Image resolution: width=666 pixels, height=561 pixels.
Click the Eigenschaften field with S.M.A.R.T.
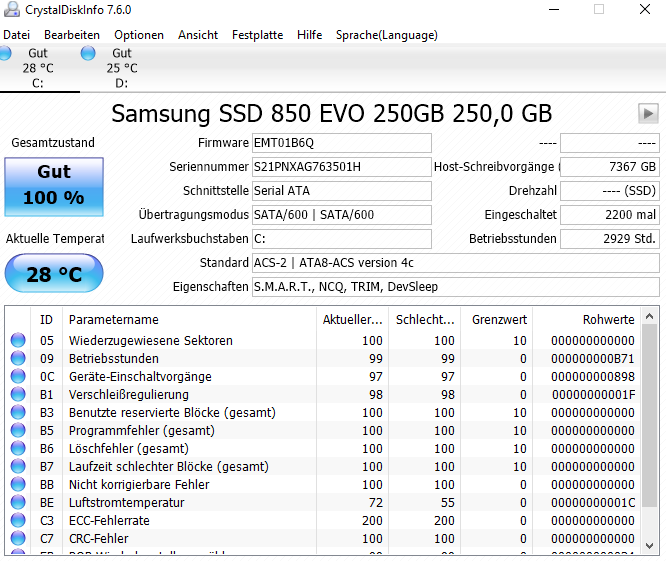point(455,287)
